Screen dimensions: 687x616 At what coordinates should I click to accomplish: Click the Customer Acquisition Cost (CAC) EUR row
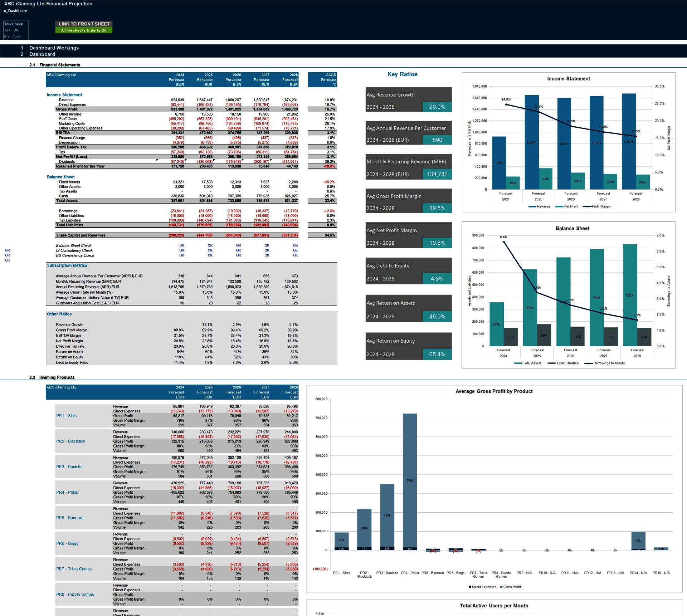[x=177, y=303]
